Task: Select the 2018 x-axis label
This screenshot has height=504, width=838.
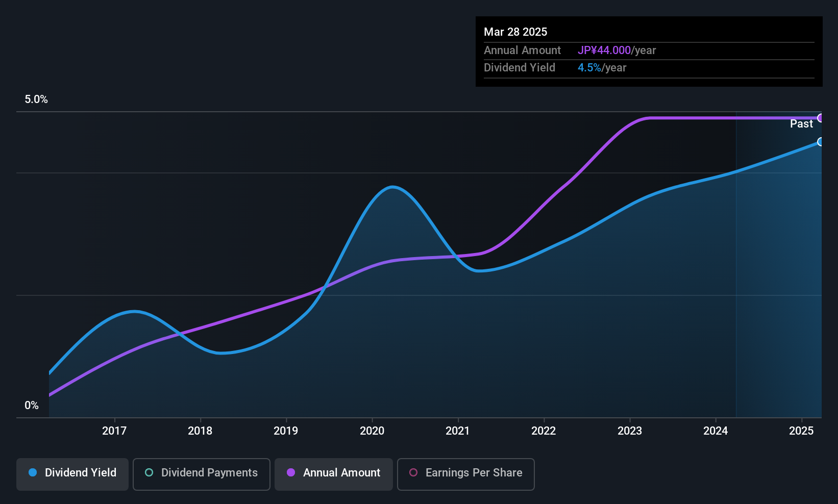Action: [200, 431]
